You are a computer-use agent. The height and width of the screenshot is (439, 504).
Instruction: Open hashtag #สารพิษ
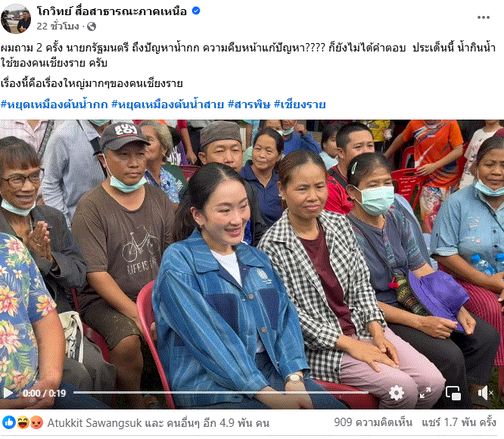coord(249,104)
